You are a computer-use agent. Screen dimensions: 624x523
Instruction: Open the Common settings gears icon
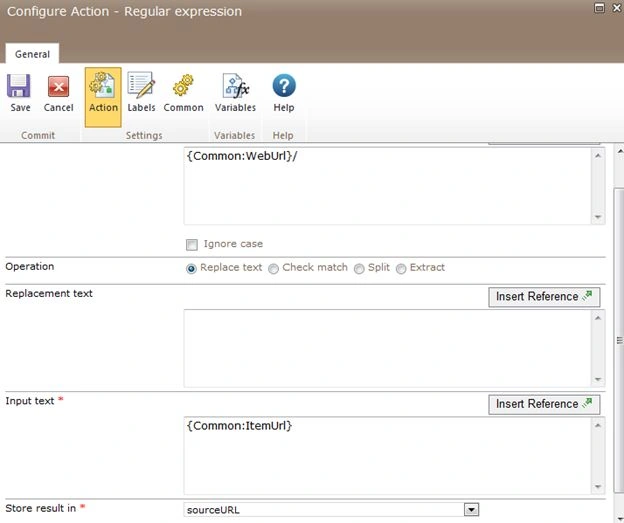click(x=183, y=85)
